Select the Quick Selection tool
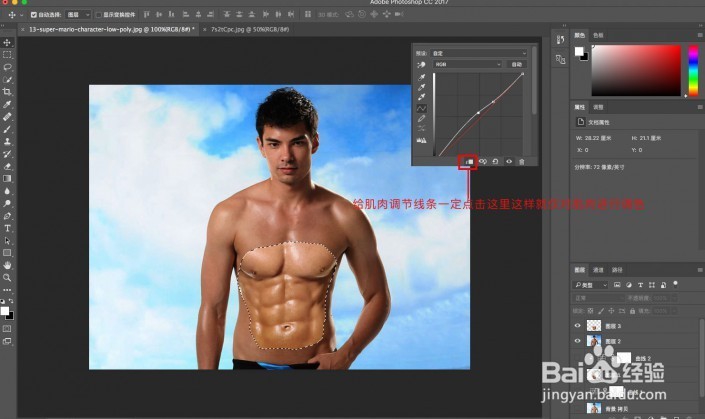The height and width of the screenshot is (419, 705). click(7, 80)
